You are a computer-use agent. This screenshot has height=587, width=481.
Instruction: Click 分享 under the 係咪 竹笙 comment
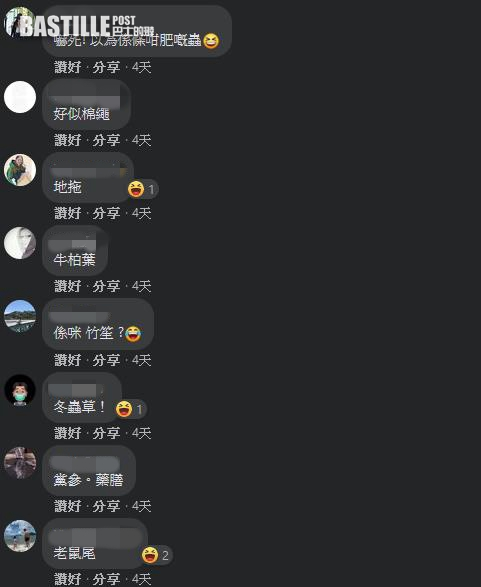click(106, 360)
